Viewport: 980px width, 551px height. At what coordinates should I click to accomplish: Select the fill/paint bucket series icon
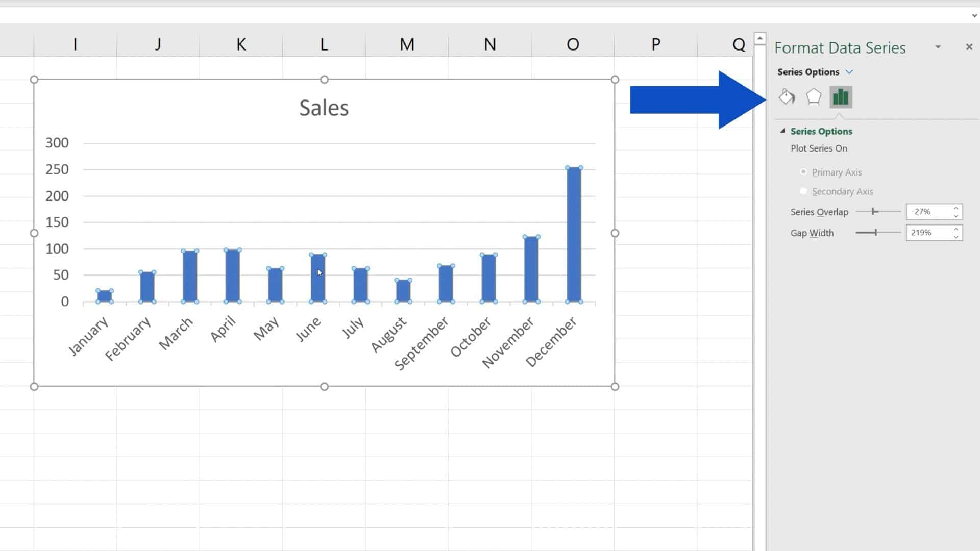pos(787,97)
